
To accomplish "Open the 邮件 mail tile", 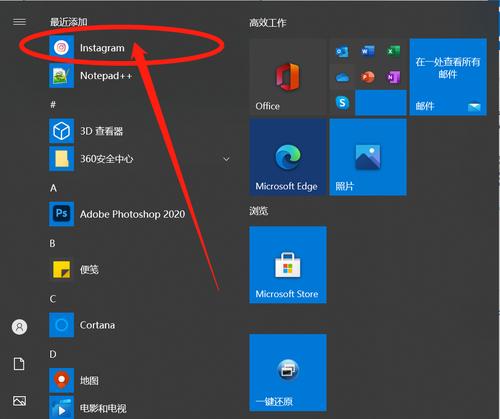I will pos(448,77).
